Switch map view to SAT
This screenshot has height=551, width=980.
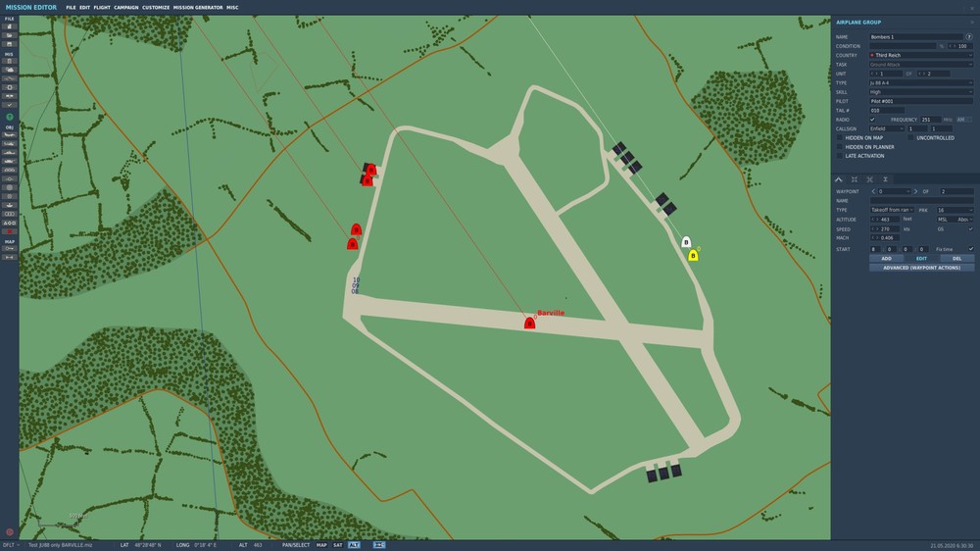(x=337, y=545)
